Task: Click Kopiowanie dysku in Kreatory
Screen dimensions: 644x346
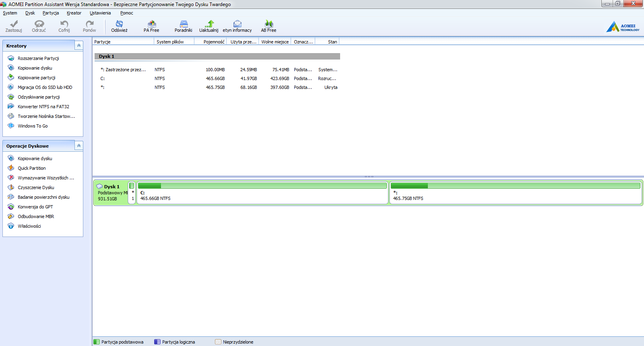Action: 35,68
